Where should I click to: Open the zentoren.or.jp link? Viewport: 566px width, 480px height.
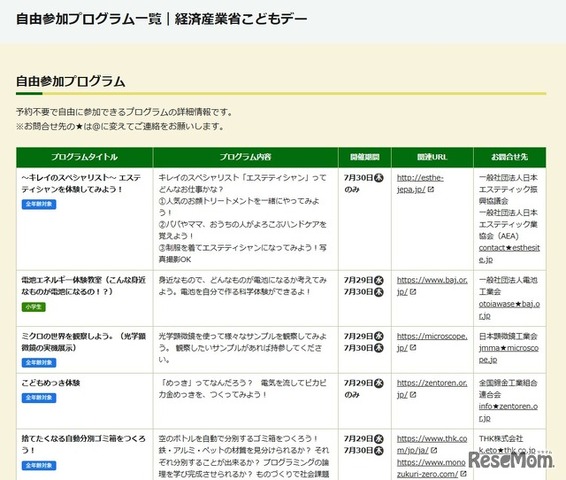(x=432, y=389)
